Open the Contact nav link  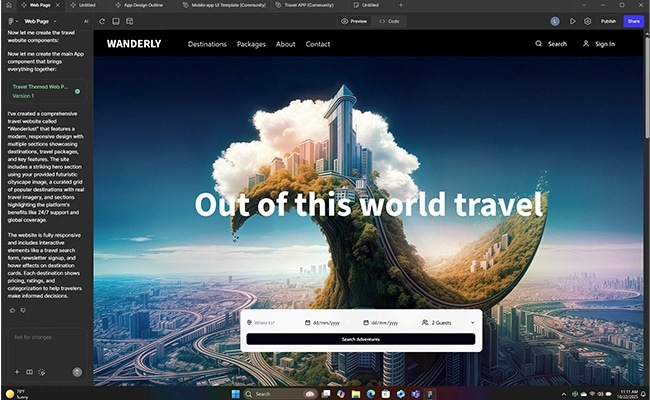click(x=318, y=44)
